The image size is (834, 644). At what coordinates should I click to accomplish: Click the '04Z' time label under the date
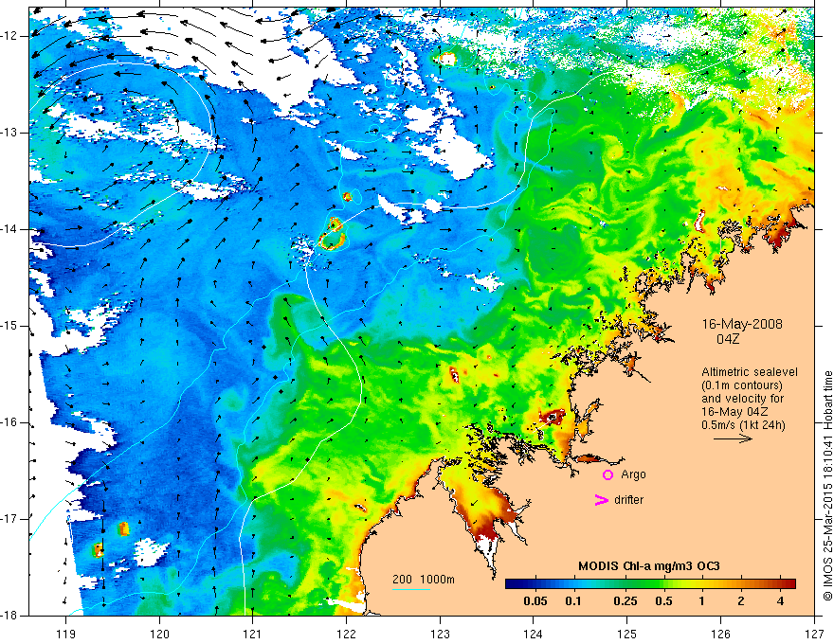tap(728, 339)
